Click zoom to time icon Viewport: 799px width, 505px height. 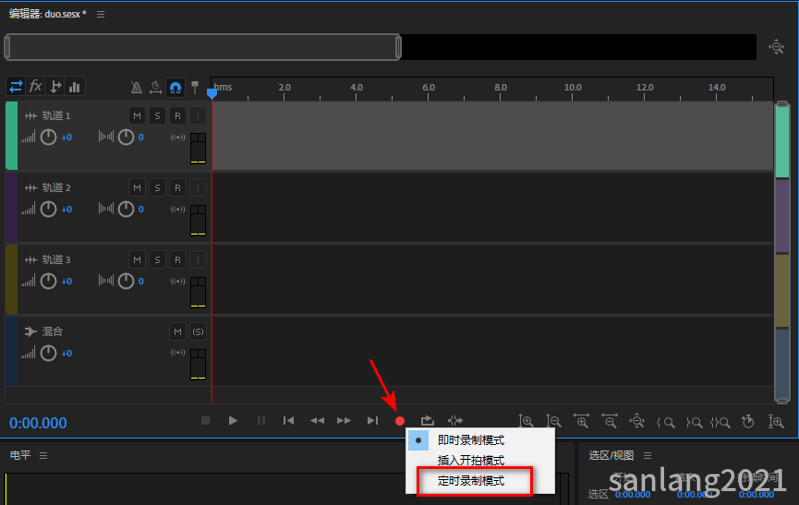tap(748, 421)
